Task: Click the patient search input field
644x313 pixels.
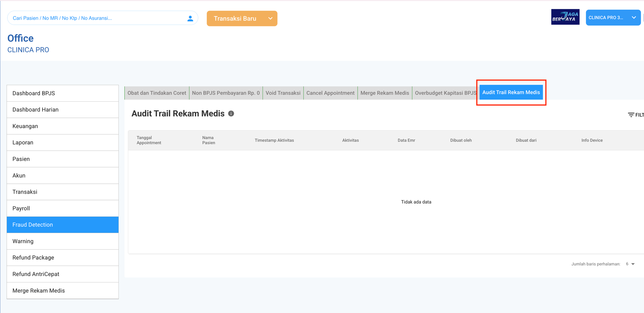Action: pos(97,18)
